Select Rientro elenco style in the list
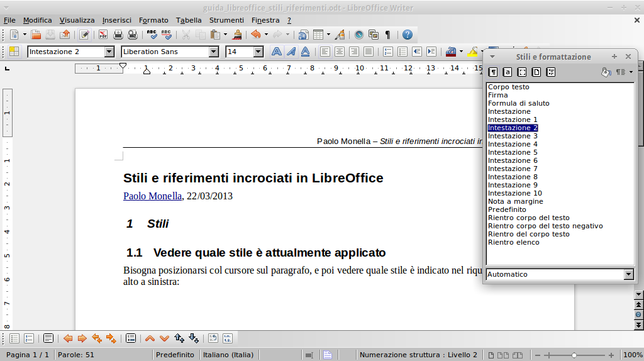Image resolution: width=644 pixels, height=361 pixels. (x=513, y=242)
